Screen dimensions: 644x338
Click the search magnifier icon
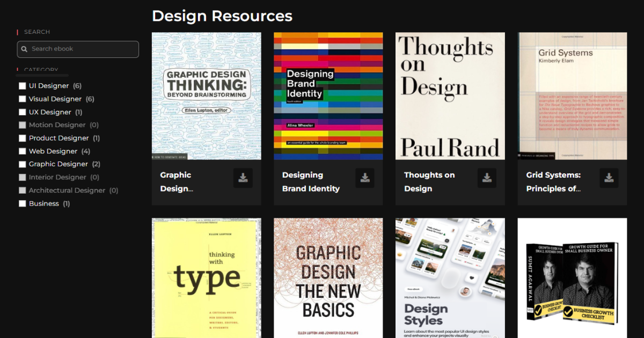click(24, 49)
